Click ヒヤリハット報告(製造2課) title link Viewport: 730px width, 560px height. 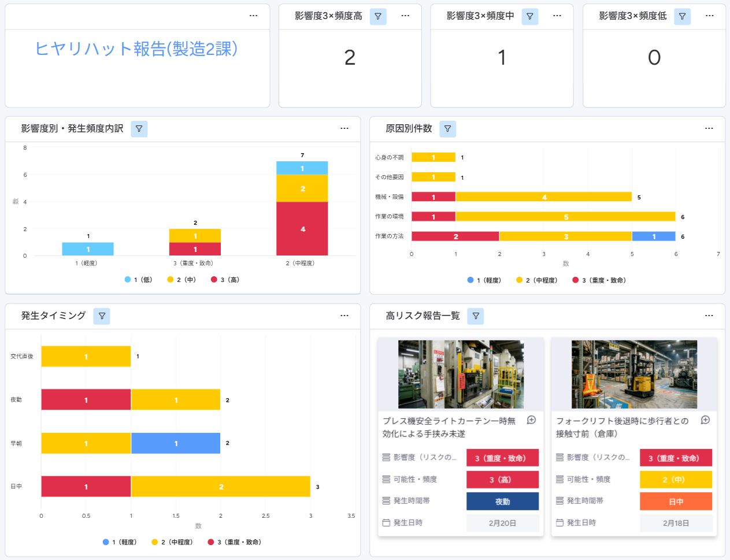136,49
